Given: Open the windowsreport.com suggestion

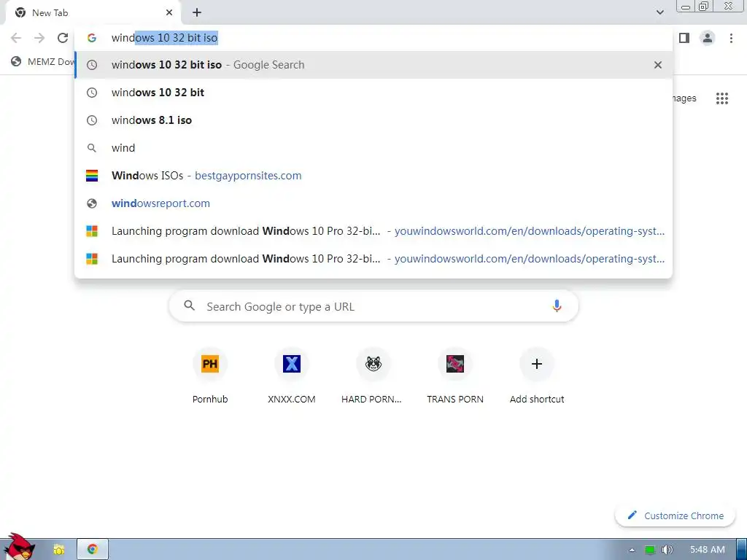Looking at the screenshot, I should [x=373, y=203].
